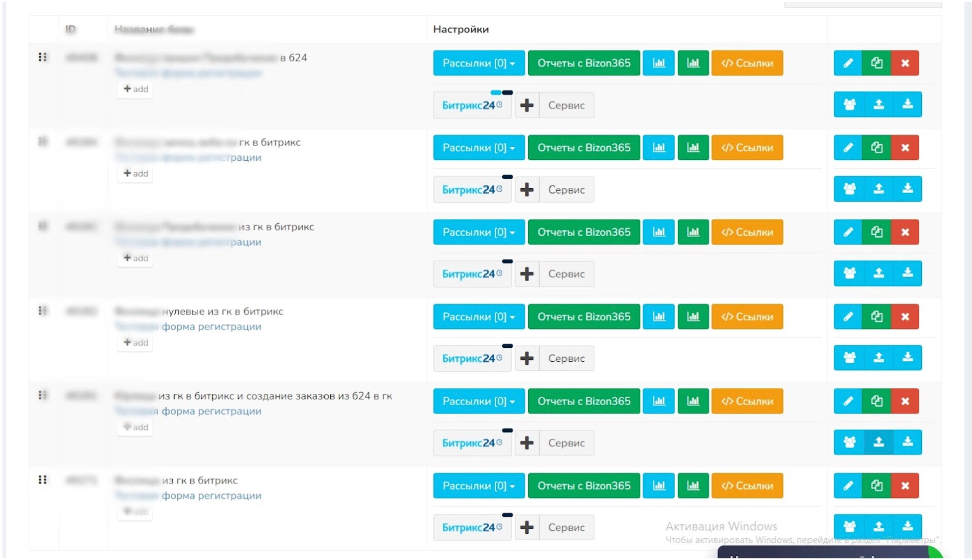Screen dimensions: 972x560
Task: Open orange Ссылки button in нулевые row
Action: click(x=747, y=317)
